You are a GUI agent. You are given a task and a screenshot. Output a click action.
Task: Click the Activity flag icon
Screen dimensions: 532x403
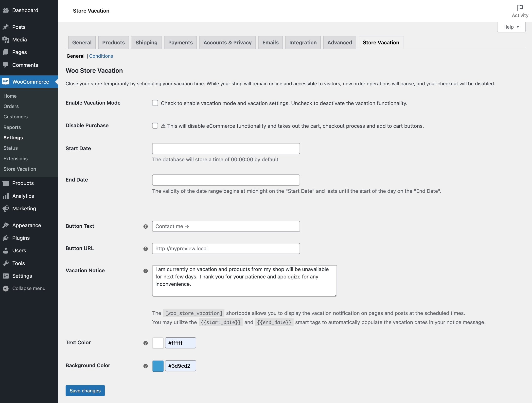[520, 8]
